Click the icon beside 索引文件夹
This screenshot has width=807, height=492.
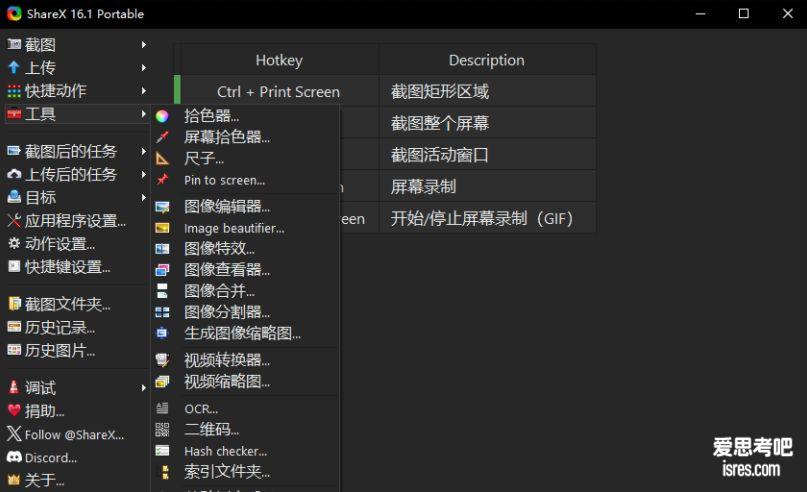tap(165, 472)
